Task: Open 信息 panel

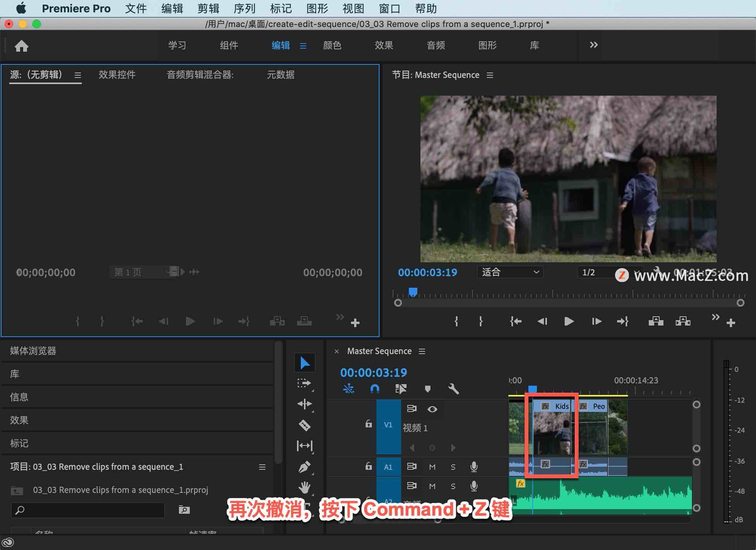Action: click(19, 397)
